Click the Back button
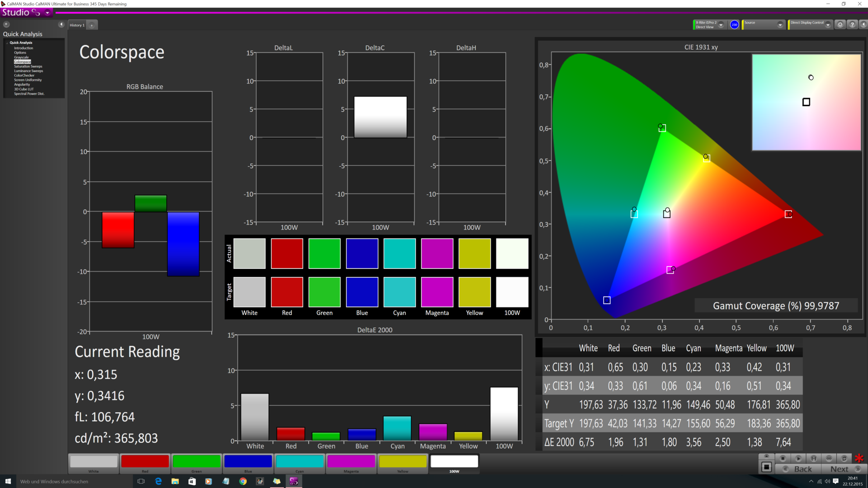Image resolution: width=868 pixels, height=488 pixels. point(798,469)
